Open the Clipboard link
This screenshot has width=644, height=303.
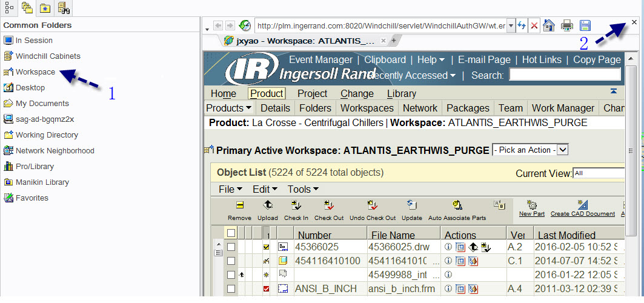(x=385, y=60)
